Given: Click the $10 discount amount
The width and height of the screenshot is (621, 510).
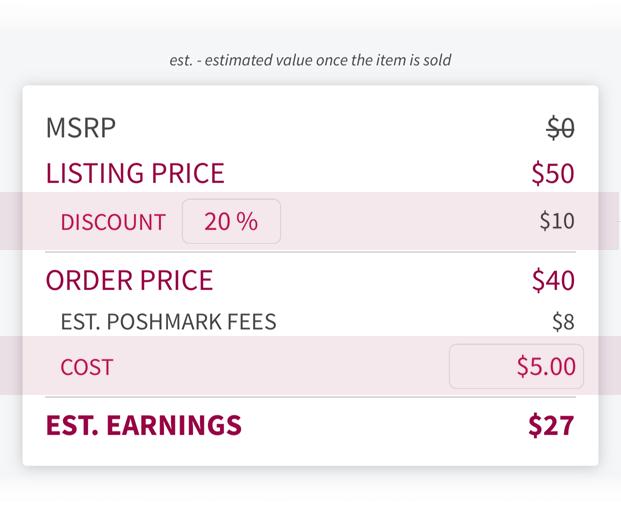Looking at the screenshot, I should [x=557, y=221].
